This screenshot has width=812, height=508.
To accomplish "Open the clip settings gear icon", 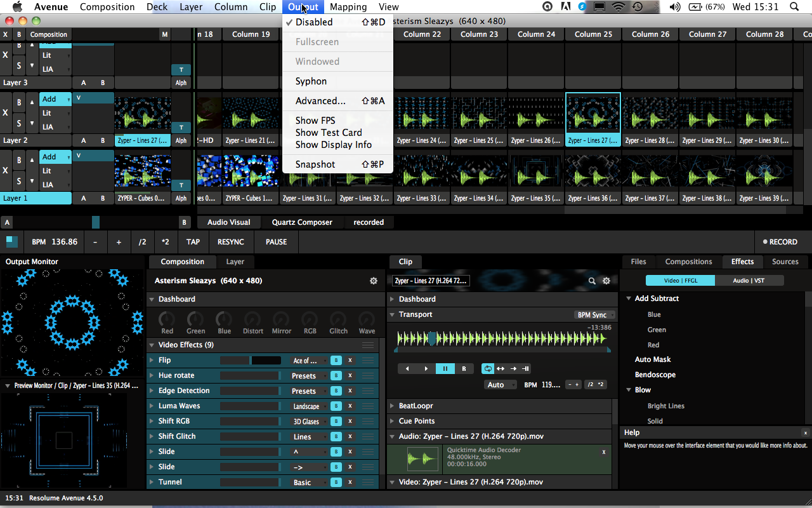I will 606,281.
